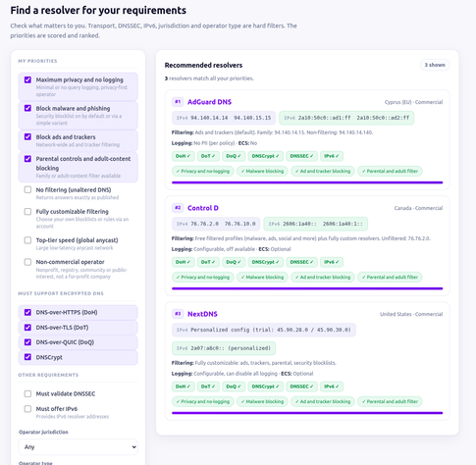Click the 3 shown counter pill

tap(435, 65)
